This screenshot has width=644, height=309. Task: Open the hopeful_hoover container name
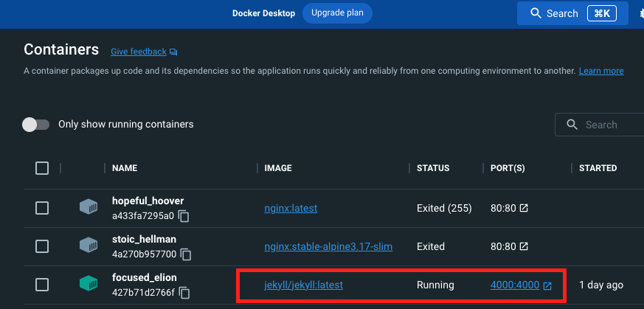click(148, 201)
